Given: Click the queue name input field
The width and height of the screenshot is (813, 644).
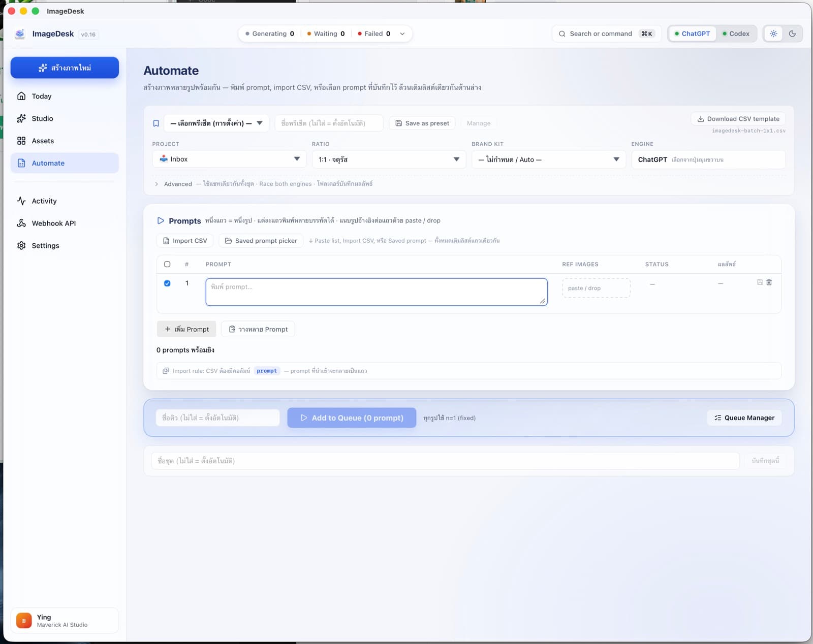Looking at the screenshot, I should pyautogui.click(x=217, y=417).
